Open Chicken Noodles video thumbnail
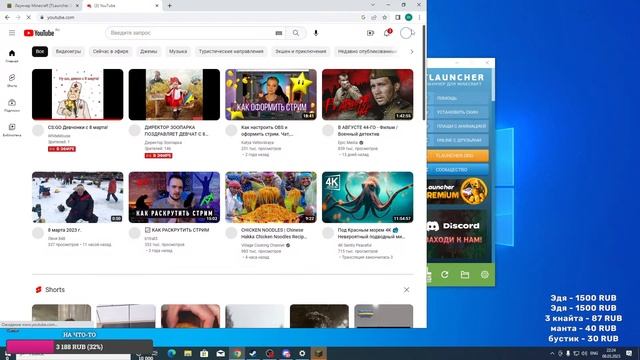640x360 pixels. point(271,197)
